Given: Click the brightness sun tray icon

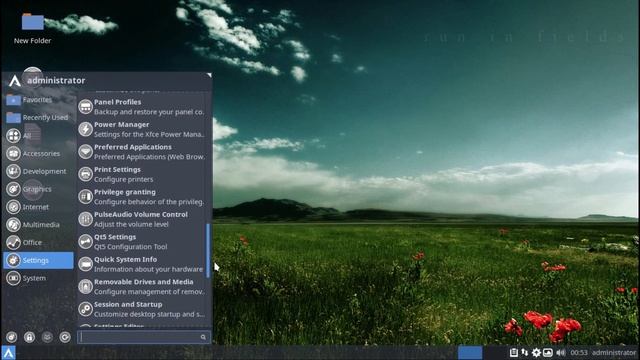Looking at the screenshot, I should click(x=536, y=352).
